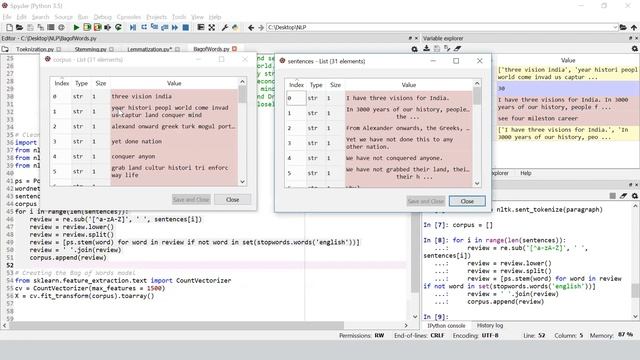
Task: Clear console eraser icon in IPython console
Action: coord(623,196)
